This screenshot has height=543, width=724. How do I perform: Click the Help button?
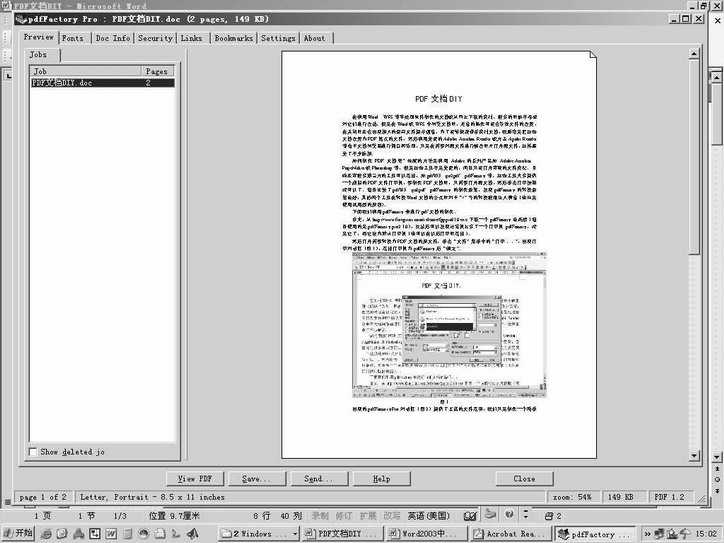[381, 479]
